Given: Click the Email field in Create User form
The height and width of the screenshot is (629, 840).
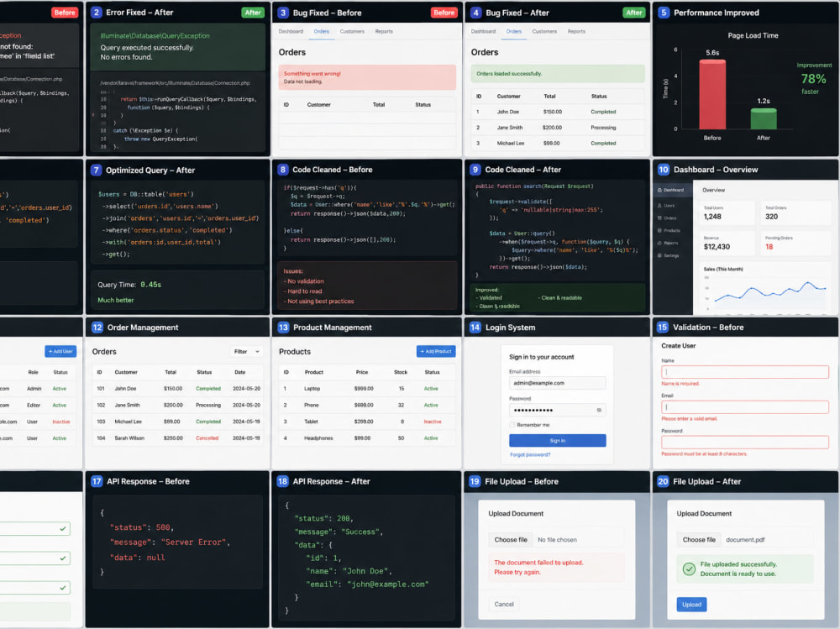Looking at the screenshot, I should click(x=745, y=407).
